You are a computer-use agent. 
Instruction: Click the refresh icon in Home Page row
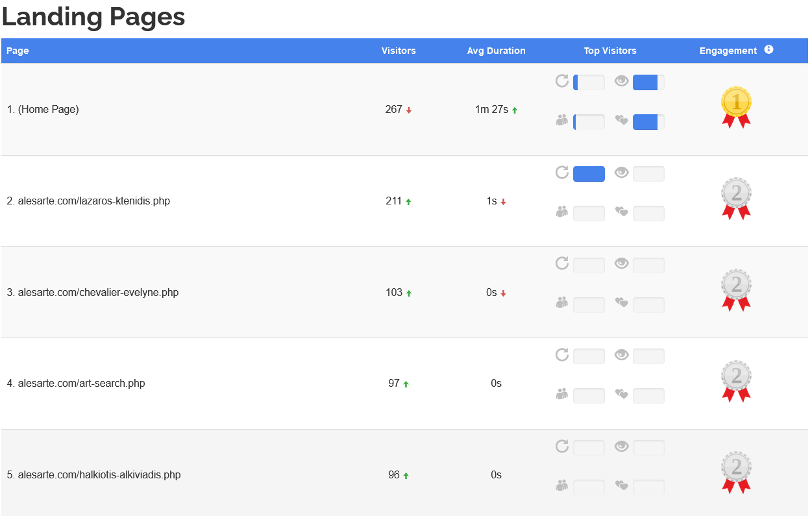(x=562, y=81)
